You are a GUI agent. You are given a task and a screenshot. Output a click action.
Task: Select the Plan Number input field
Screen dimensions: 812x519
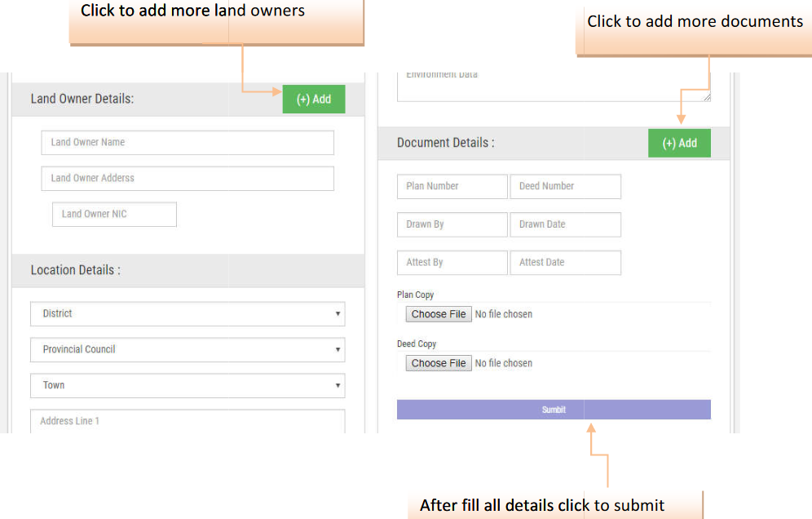click(x=452, y=186)
